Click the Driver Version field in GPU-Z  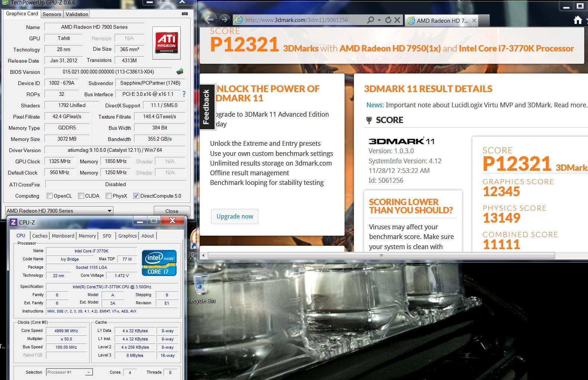[115, 150]
